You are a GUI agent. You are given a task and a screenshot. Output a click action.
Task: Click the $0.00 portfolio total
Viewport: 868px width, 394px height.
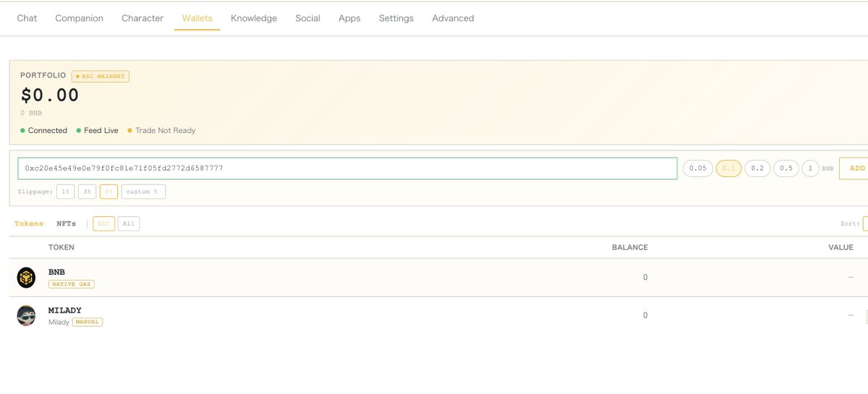point(50,95)
